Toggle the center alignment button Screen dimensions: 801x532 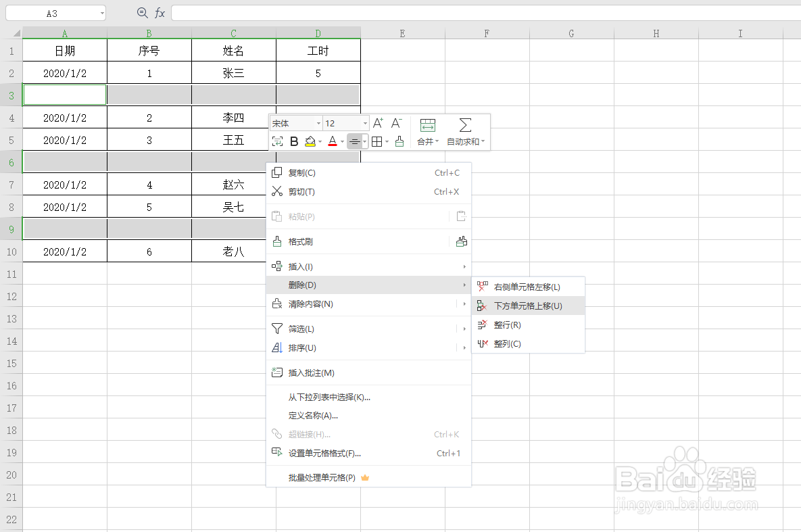click(x=356, y=141)
